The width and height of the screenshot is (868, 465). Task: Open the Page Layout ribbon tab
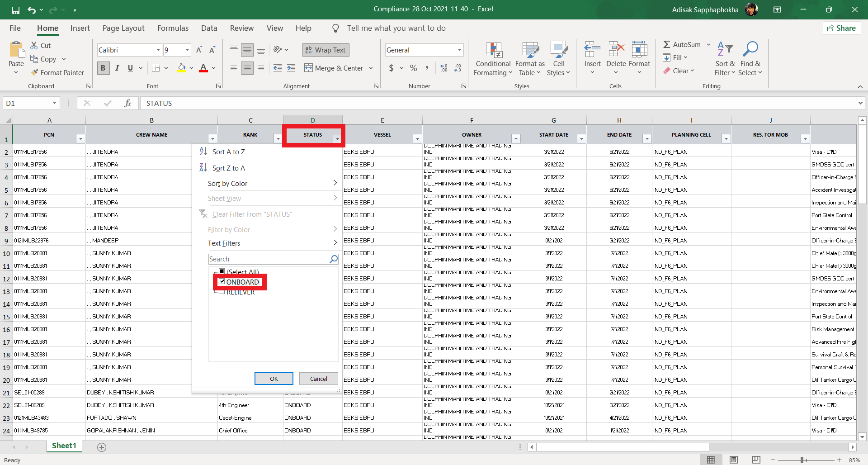[123, 28]
